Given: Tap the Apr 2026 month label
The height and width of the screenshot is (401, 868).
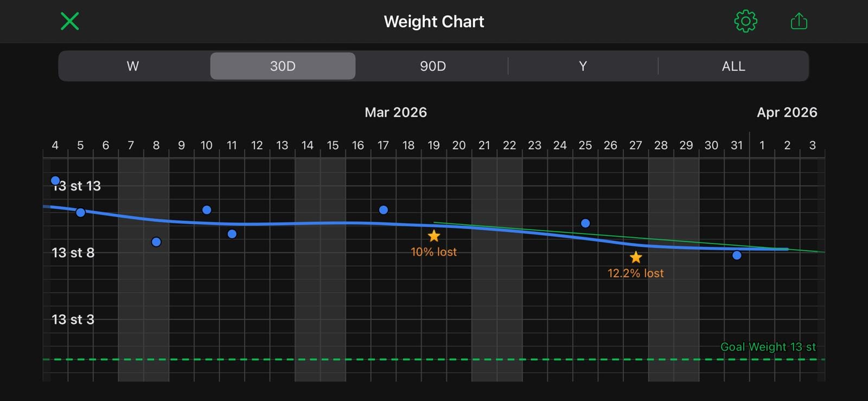Looking at the screenshot, I should point(787,112).
